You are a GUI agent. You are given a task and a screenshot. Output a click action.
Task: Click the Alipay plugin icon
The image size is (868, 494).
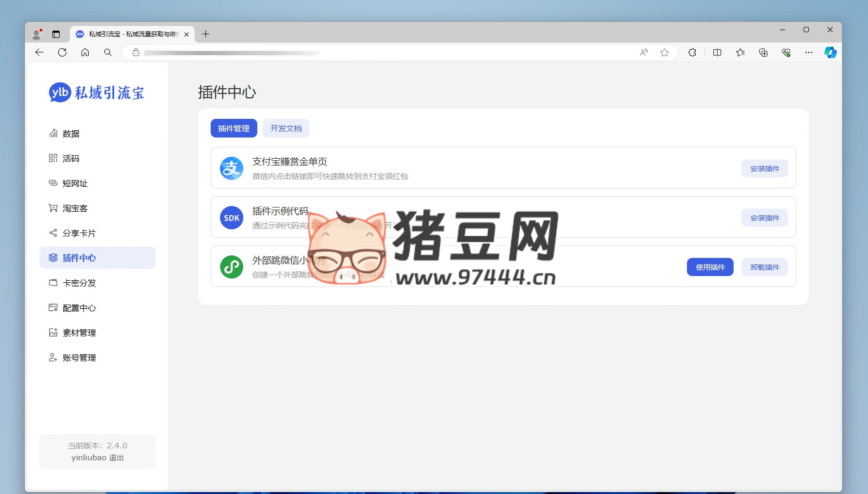[231, 168]
